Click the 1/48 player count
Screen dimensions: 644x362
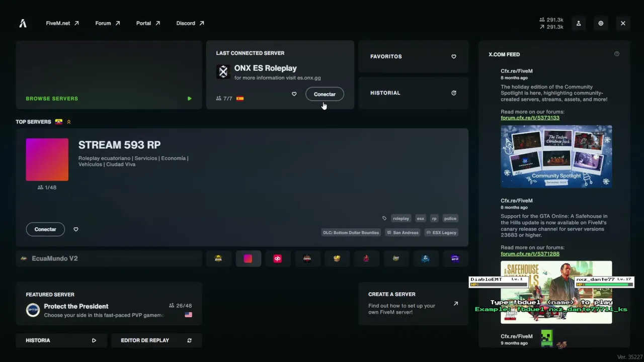click(x=47, y=188)
